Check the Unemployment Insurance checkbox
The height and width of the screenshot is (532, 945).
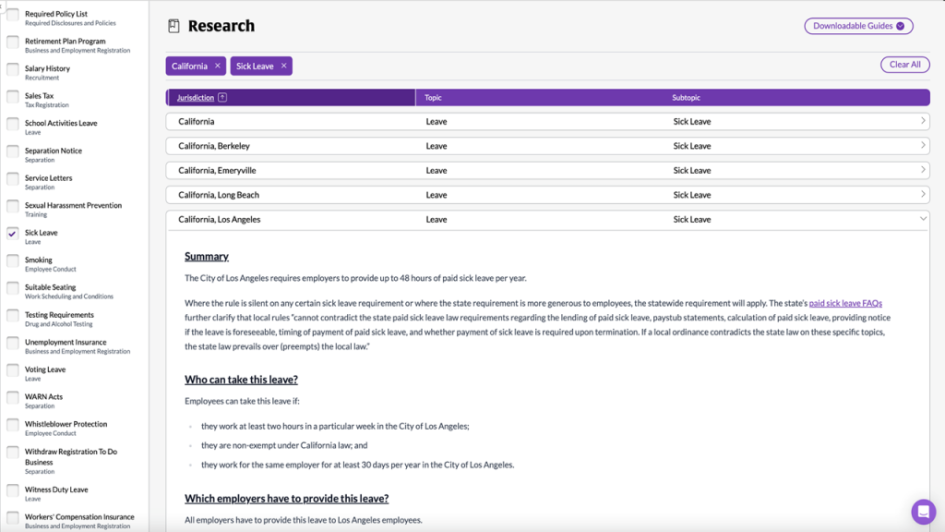[13, 343]
